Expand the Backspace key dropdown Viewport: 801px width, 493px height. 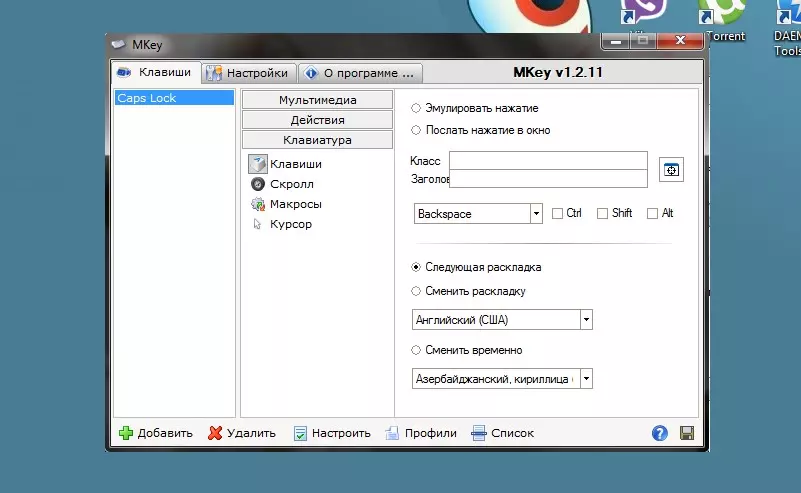535,214
